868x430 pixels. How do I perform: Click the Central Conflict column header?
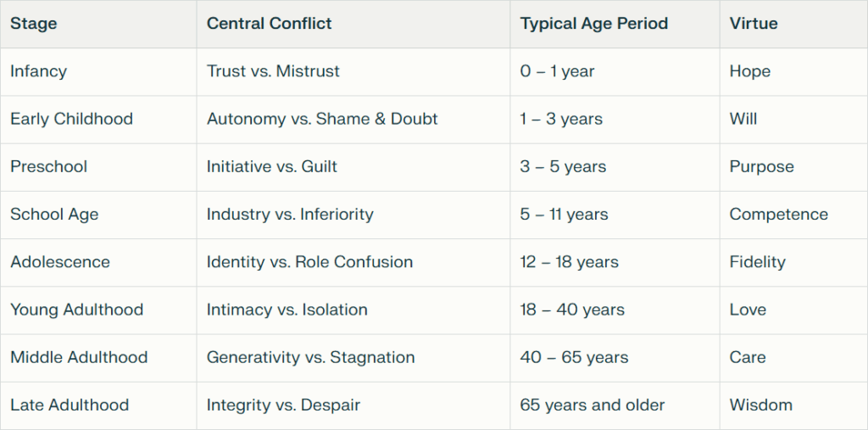pos(270,24)
